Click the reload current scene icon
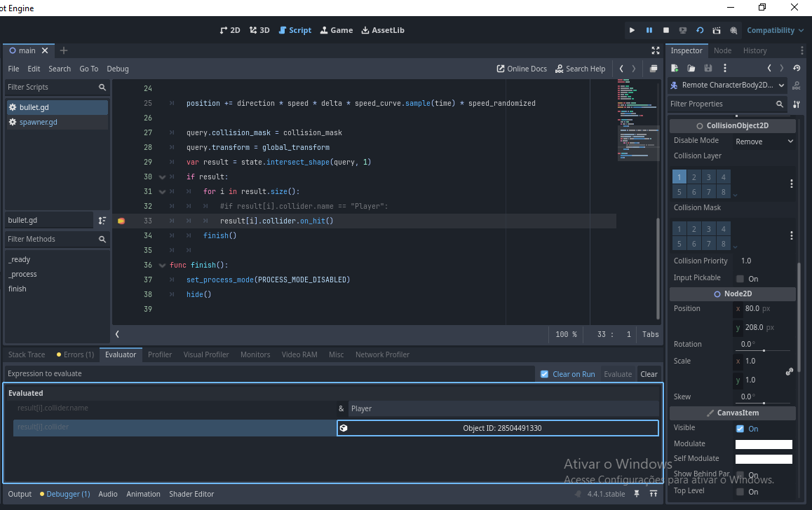 coord(700,31)
